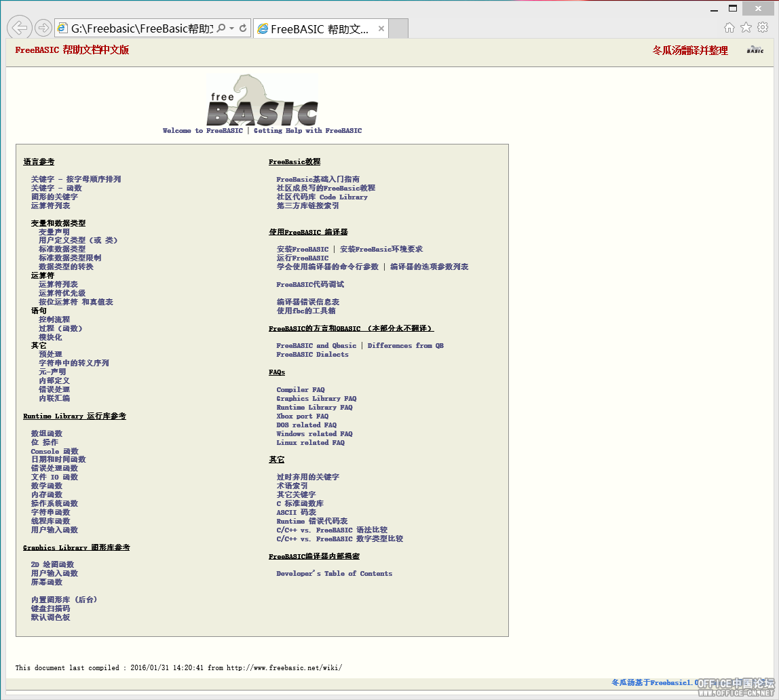The image size is (779, 700).
Task: Open 编译器的选项参数列表 link
Action: point(430,267)
